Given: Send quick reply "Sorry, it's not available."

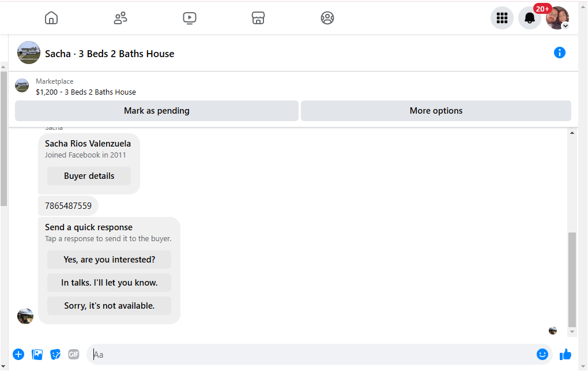Looking at the screenshot, I should [x=109, y=306].
